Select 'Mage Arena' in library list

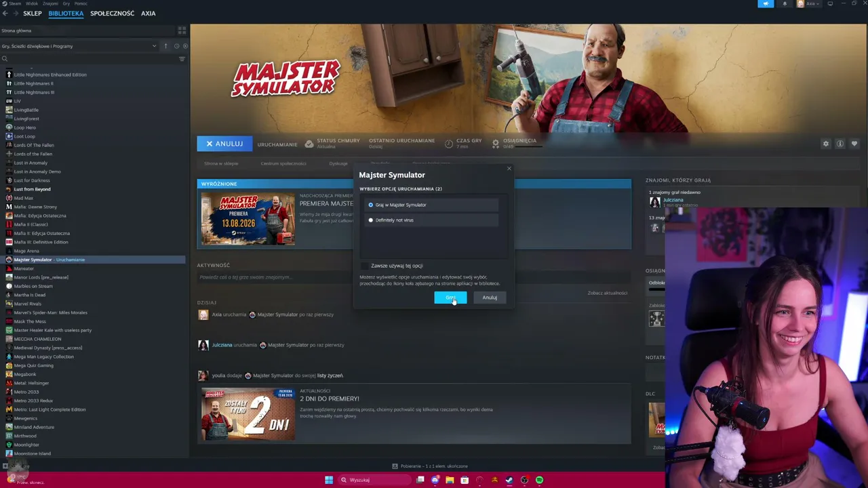pos(26,251)
